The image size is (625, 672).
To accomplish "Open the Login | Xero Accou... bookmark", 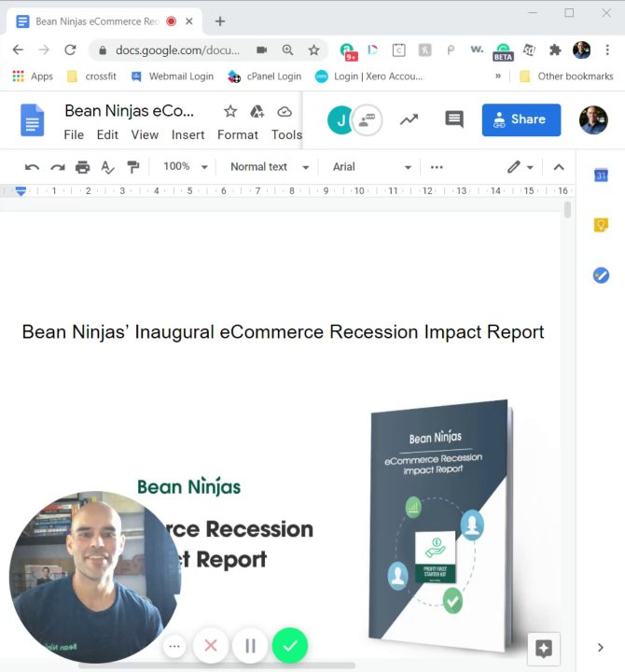I will click(x=368, y=77).
